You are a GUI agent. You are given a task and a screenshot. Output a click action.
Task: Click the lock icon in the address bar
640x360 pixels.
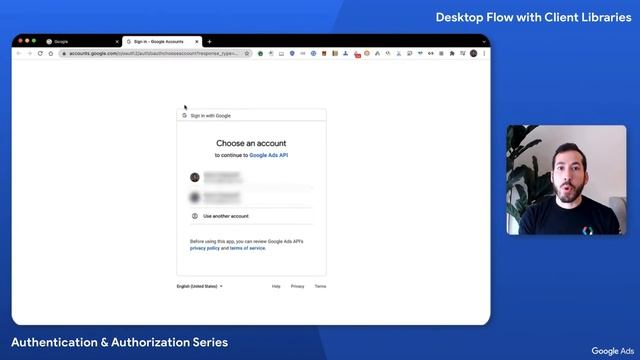(x=64, y=53)
